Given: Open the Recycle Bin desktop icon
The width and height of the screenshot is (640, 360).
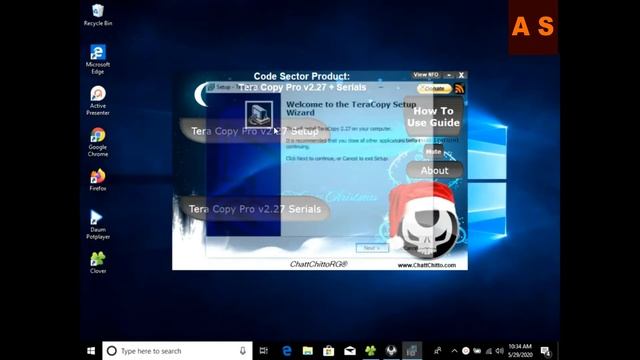Looking at the screenshot, I should click(x=98, y=15).
